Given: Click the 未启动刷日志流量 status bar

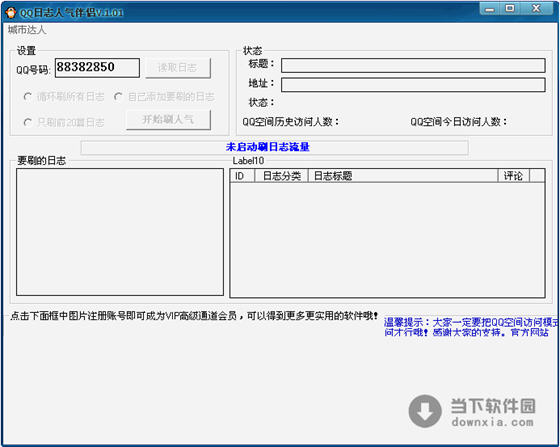Looking at the screenshot, I should point(274,147).
